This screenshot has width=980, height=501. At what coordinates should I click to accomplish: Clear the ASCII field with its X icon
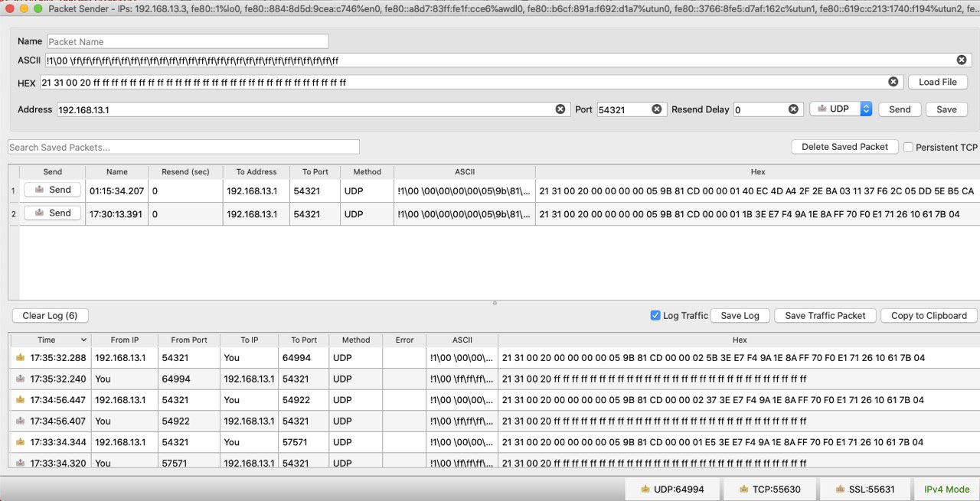962,60
